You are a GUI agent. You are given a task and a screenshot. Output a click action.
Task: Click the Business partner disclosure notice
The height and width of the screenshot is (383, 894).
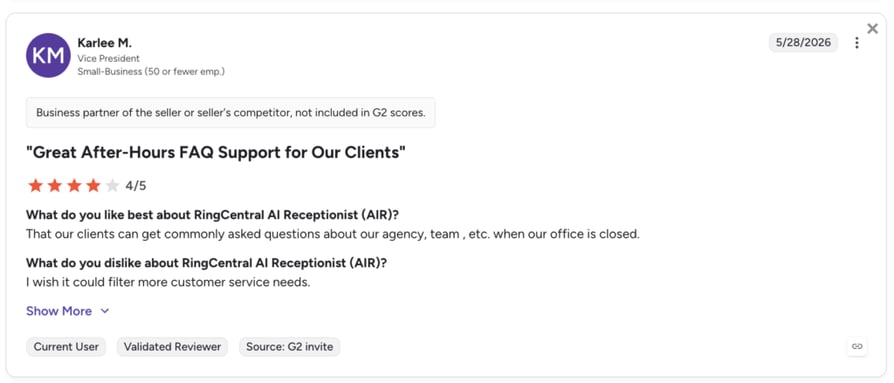point(231,112)
